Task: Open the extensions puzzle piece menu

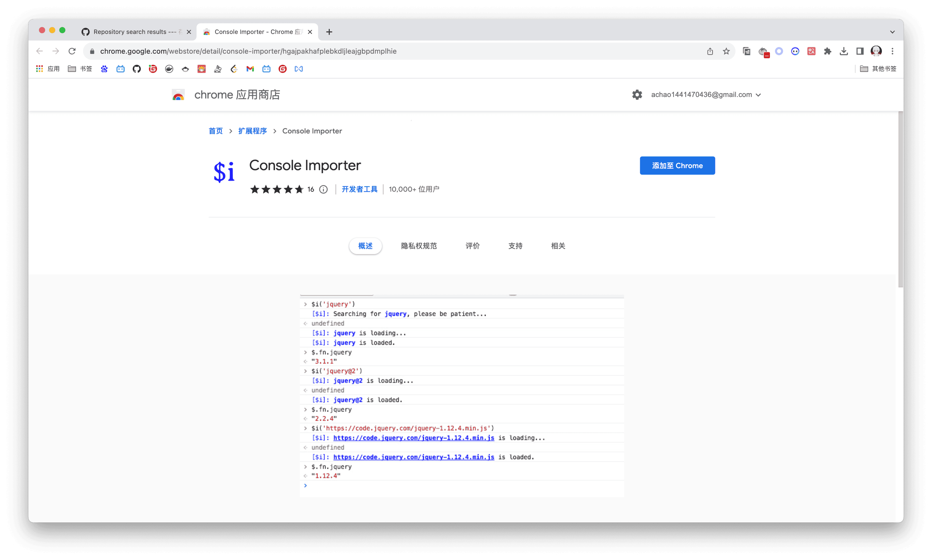Action: pos(827,51)
